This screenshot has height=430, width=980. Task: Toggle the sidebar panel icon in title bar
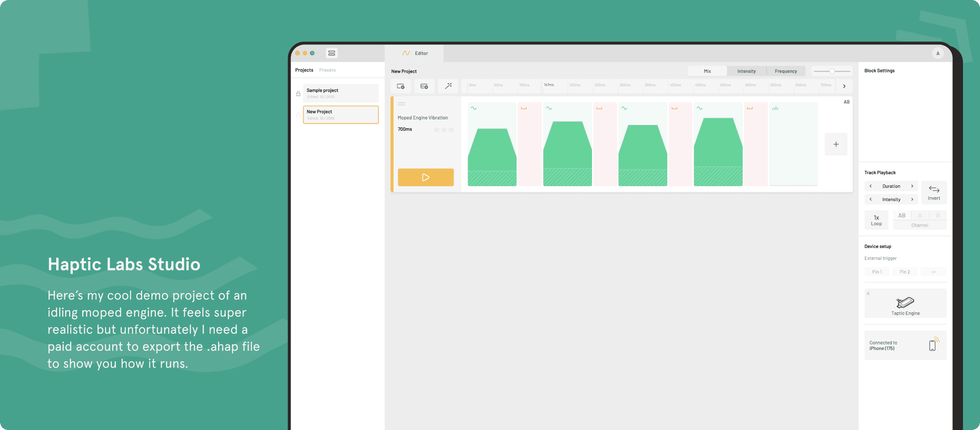click(x=331, y=53)
